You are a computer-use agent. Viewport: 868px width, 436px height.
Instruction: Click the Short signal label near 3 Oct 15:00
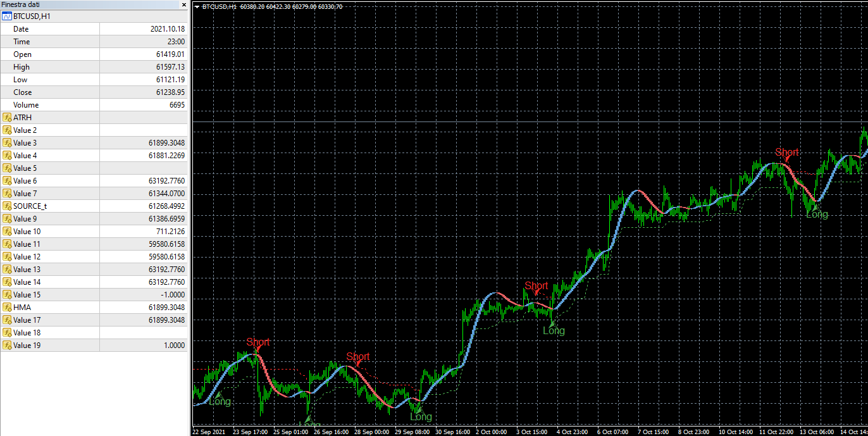click(536, 286)
